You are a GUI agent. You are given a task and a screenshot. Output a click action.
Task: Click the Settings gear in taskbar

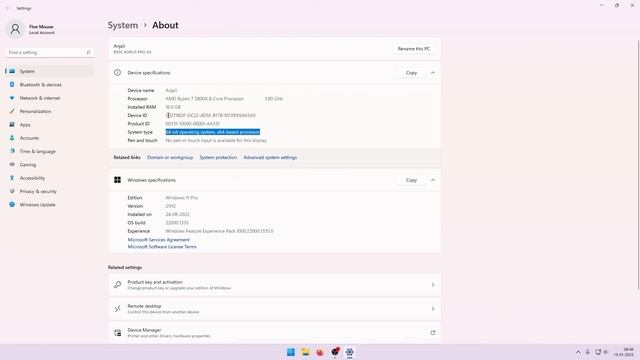[349, 352]
